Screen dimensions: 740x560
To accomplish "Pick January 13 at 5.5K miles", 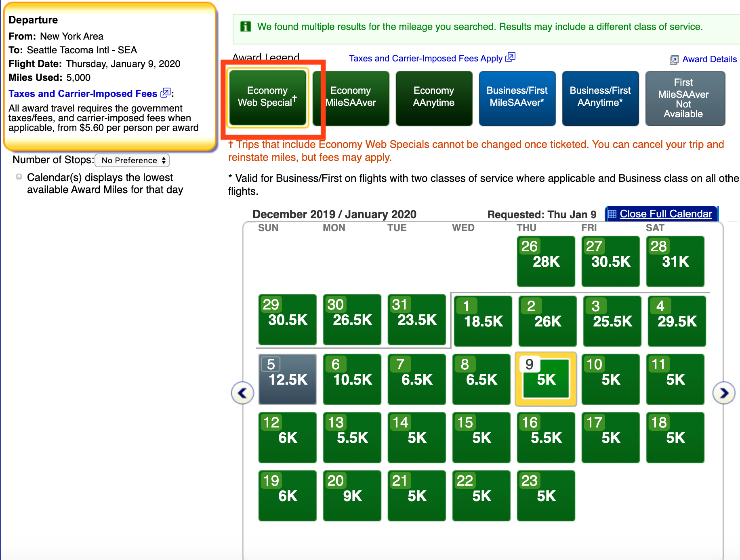I will coord(352,438).
